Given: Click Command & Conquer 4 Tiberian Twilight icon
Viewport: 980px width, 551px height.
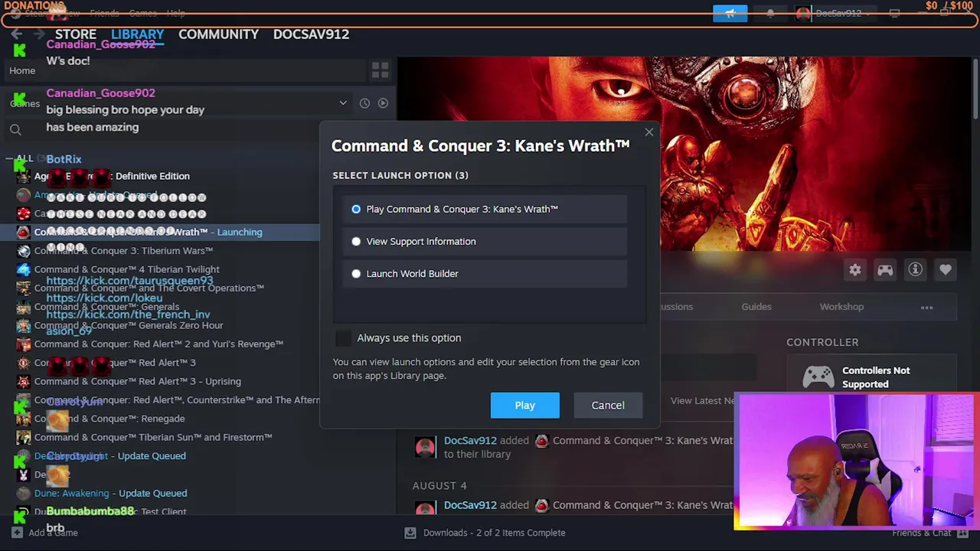Looking at the screenshot, I should pos(24,269).
